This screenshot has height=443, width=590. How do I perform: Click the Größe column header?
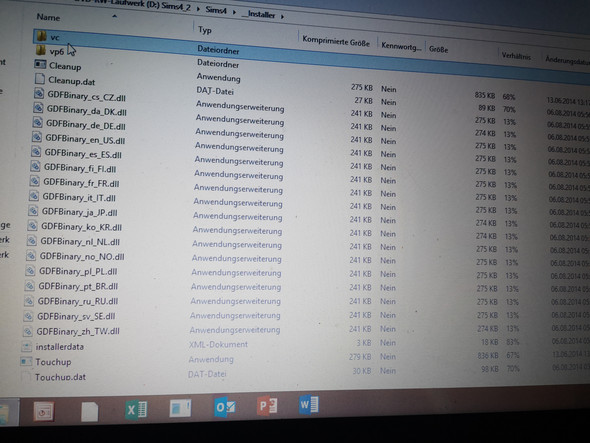coord(438,49)
